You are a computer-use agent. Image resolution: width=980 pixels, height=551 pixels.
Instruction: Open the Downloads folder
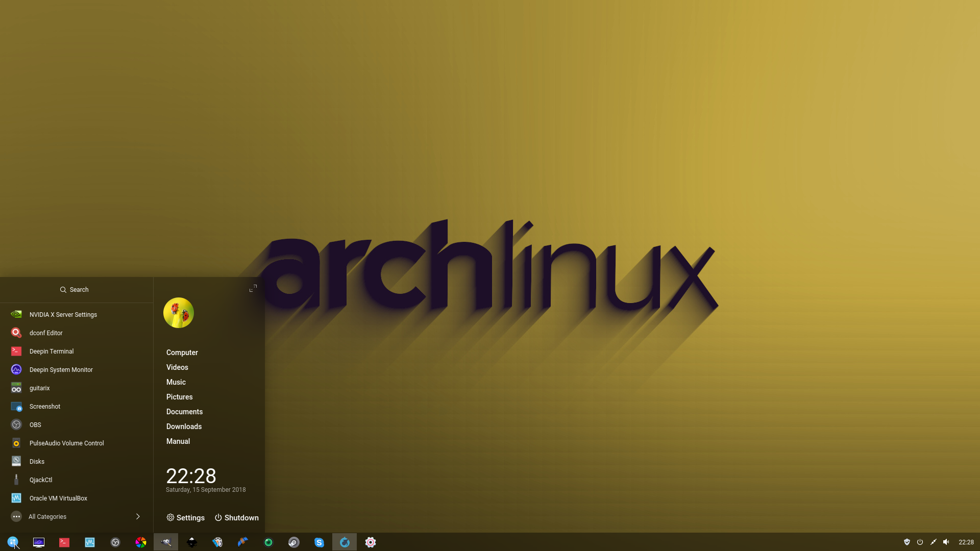[184, 427]
